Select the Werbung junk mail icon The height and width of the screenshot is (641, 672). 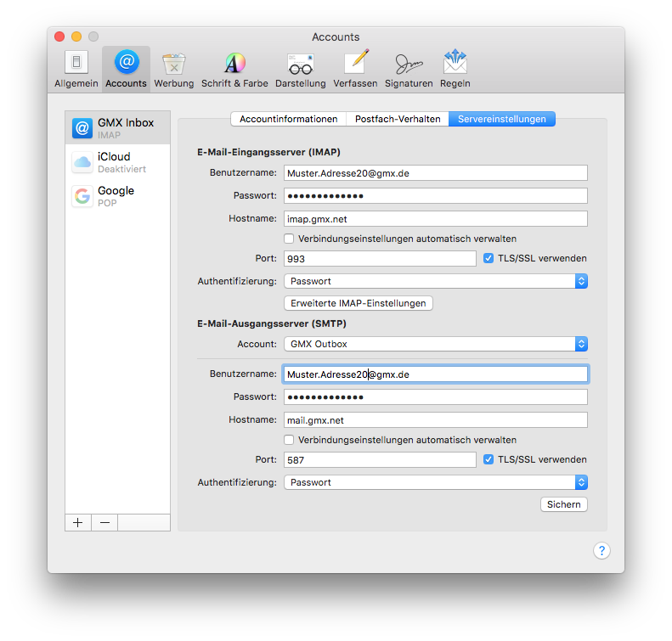coord(173,69)
